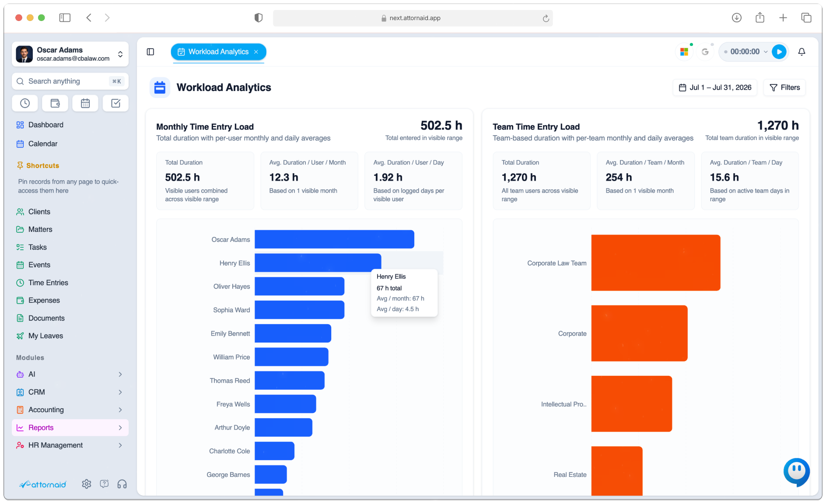This screenshot has height=504, width=826.
Task: Click the Google integration icon
Action: pyautogui.click(x=705, y=52)
